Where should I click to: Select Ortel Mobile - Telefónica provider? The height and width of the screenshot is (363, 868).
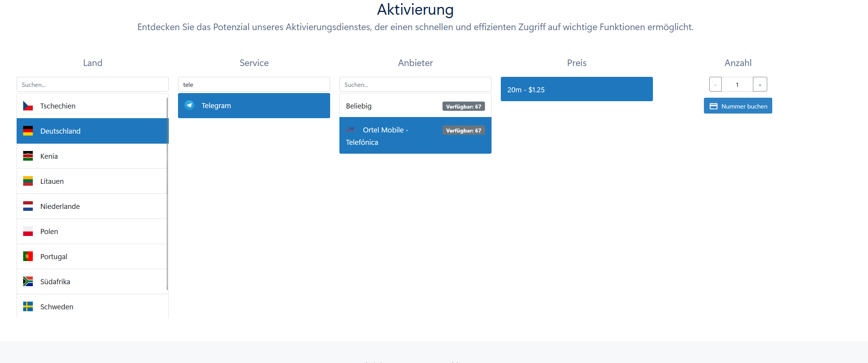pos(415,136)
